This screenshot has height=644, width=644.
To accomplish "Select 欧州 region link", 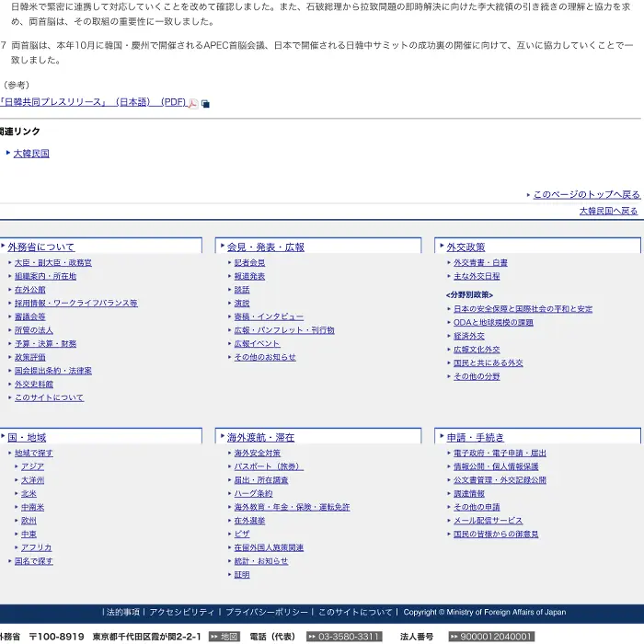I will tap(29, 521).
